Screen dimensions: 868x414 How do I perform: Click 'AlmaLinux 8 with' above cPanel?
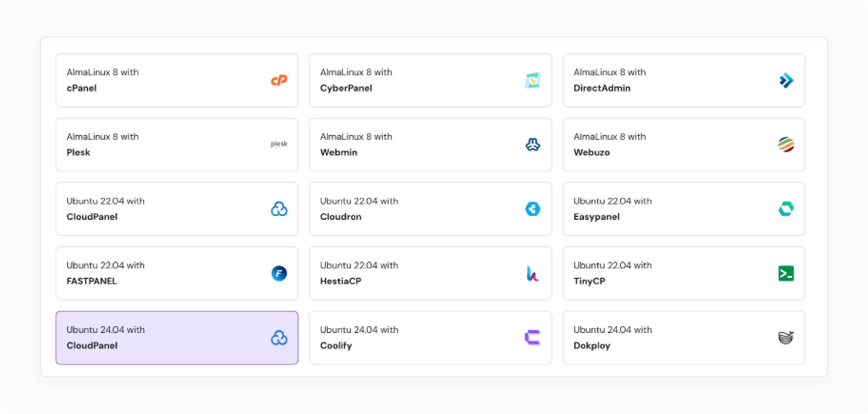102,72
